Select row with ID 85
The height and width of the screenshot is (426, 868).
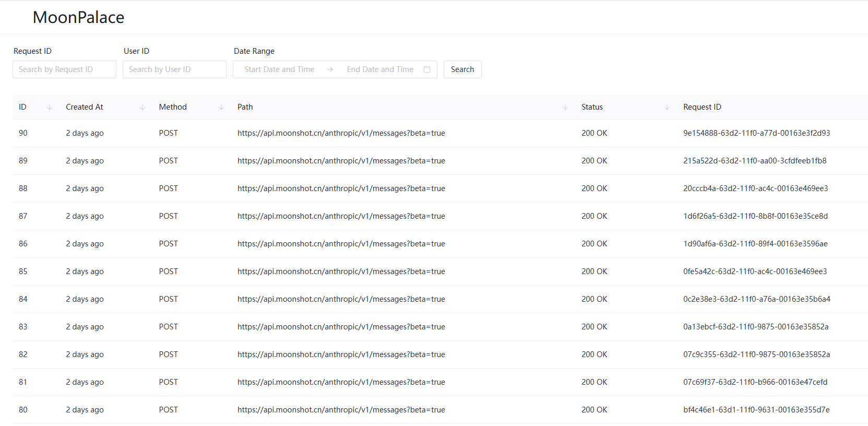[440, 271]
